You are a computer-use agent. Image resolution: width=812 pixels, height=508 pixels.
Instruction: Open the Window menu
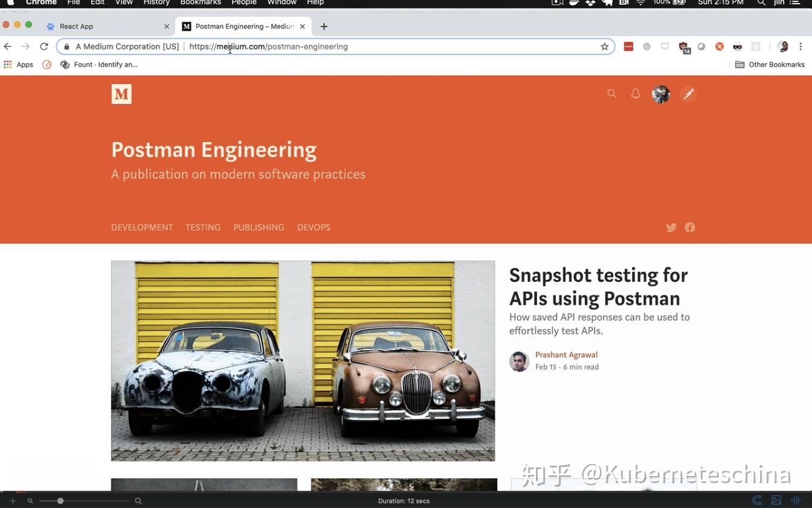282,3
